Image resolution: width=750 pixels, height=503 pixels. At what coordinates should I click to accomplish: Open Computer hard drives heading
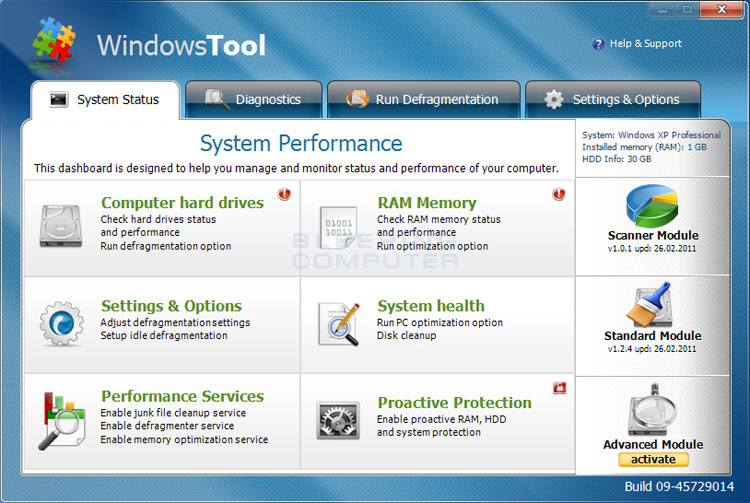182,203
